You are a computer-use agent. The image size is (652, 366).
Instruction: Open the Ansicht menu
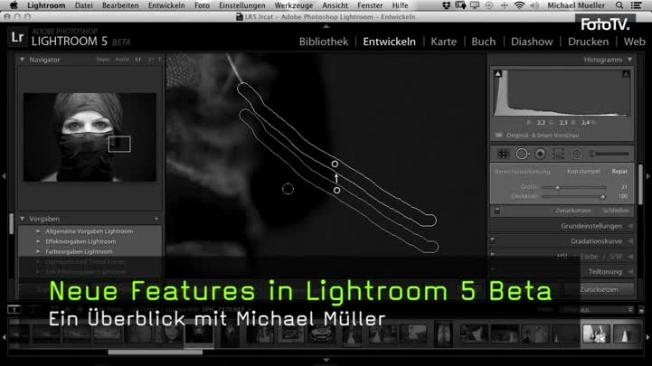coord(335,5)
